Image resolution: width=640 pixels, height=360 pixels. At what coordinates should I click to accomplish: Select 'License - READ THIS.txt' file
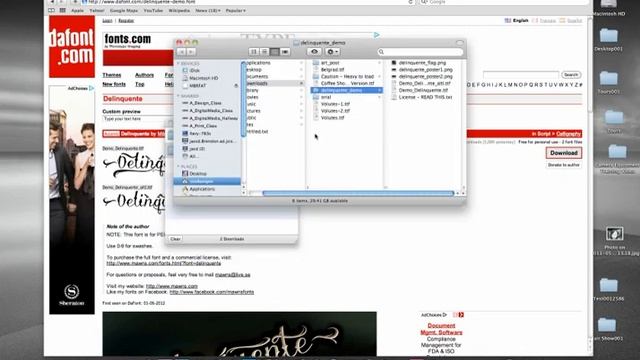(426, 97)
